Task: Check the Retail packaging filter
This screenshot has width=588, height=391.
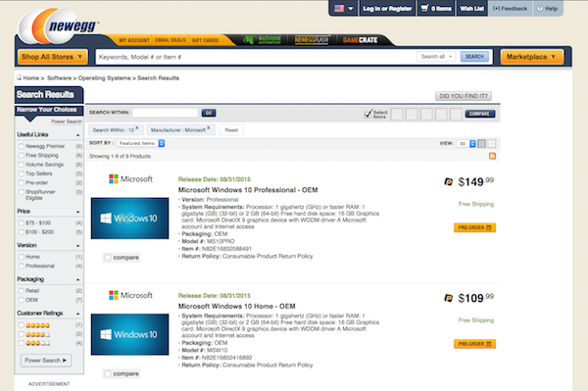Action: click(x=22, y=290)
